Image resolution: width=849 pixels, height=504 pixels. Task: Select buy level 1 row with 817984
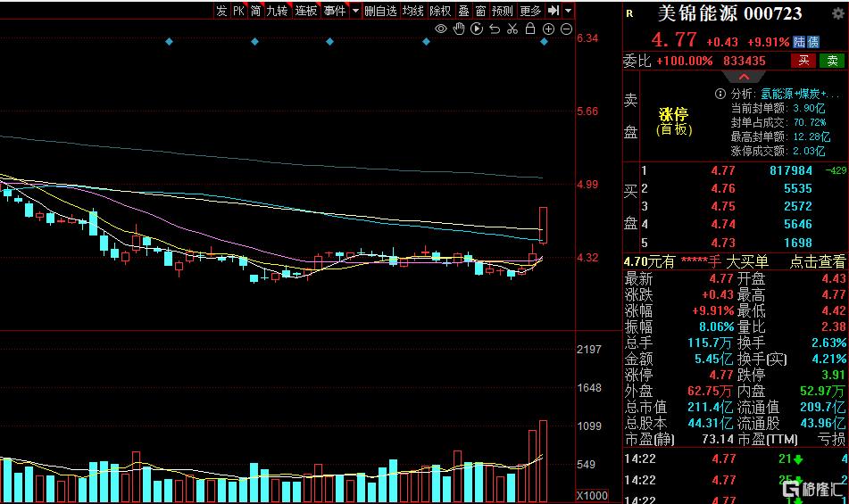[744, 170]
